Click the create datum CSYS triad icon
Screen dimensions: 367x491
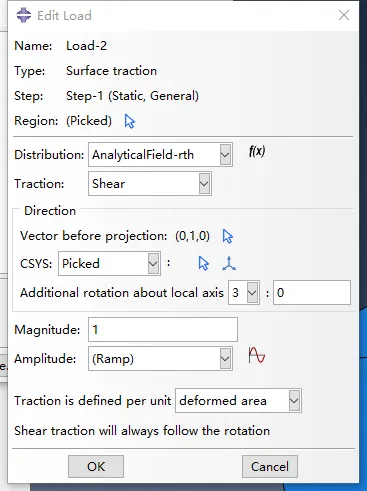[x=229, y=263]
